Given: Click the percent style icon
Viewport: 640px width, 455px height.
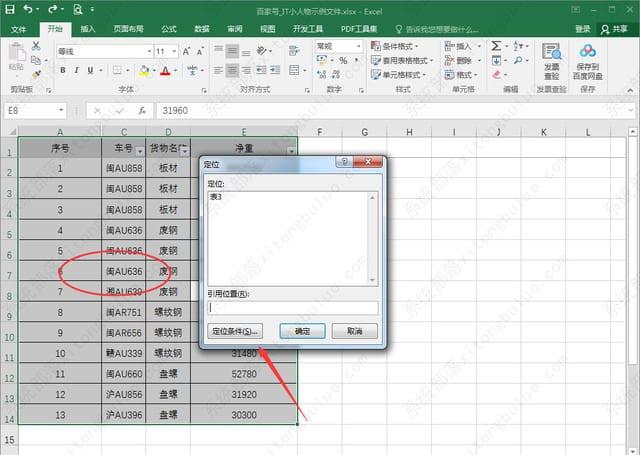Looking at the screenshot, I should 343,61.
